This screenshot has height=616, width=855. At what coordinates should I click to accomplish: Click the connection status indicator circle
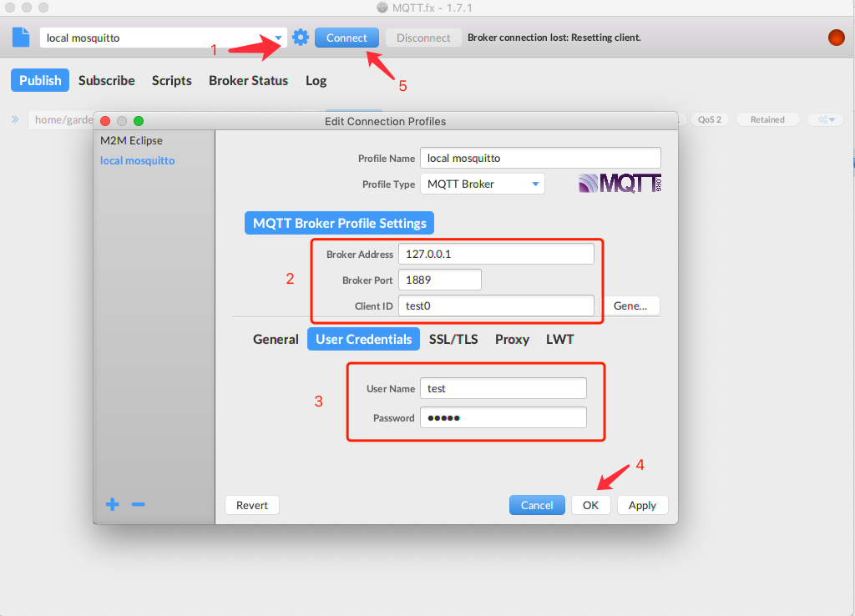pyautogui.click(x=836, y=38)
